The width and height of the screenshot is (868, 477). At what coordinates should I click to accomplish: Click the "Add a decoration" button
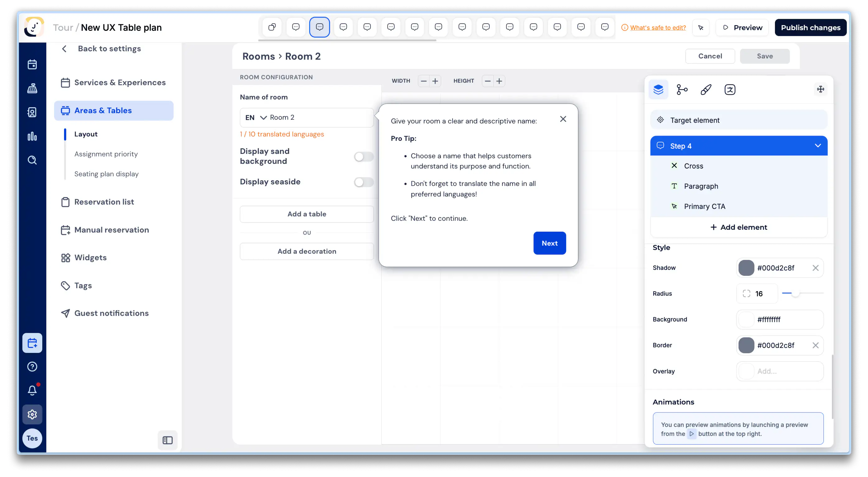(x=307, y=251)
